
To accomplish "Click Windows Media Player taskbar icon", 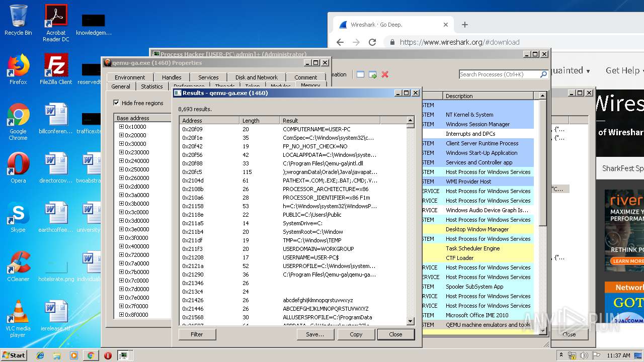I will 74,355.
